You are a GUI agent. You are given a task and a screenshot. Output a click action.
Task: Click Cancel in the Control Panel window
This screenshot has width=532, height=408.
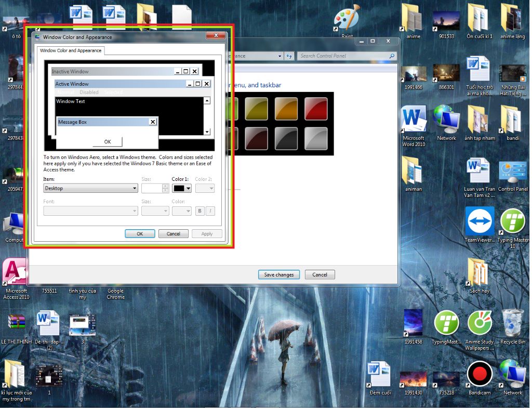pos(320,274)
